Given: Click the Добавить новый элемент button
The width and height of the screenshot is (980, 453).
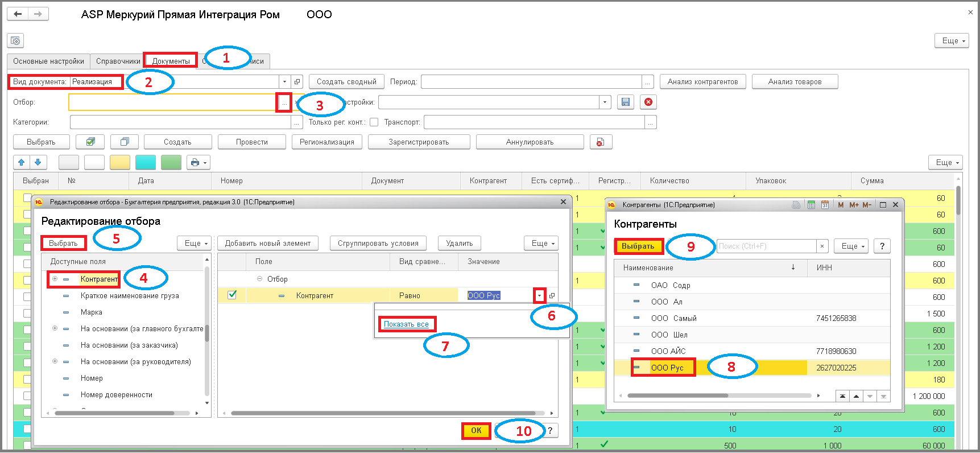Looking at the screenshot, I should [267, 244].
